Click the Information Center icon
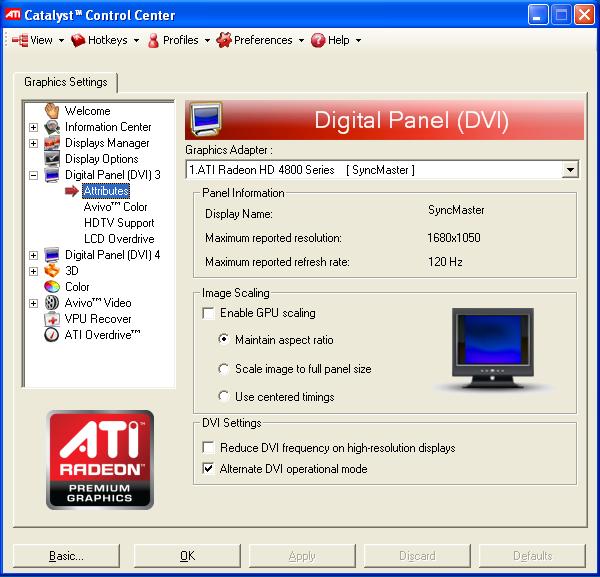 52,127
